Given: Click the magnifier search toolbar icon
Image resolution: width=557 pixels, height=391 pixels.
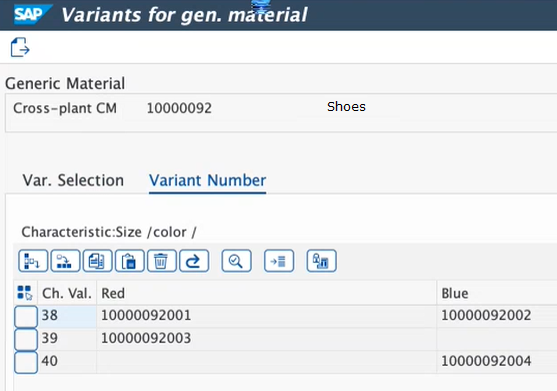Looking at the screenshot, I should point(236,261).
